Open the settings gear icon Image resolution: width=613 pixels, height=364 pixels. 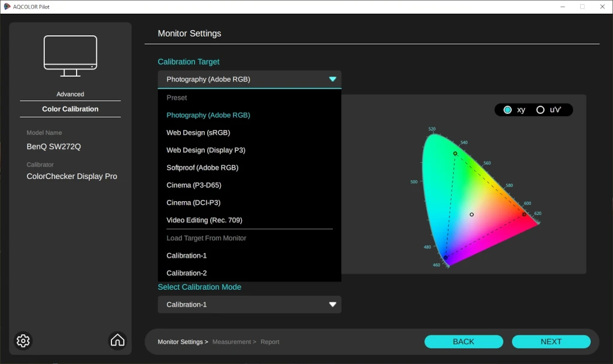(x=23, y=341)
